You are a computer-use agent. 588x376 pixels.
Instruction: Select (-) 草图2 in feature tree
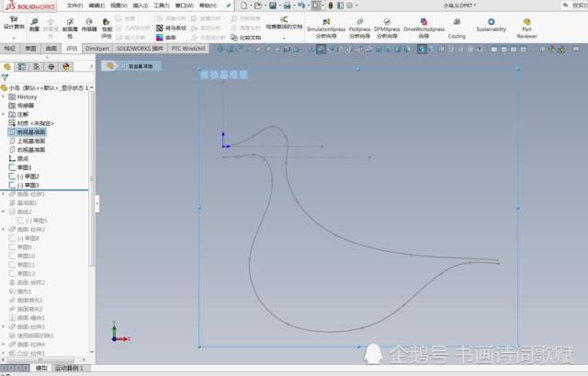tap(25, 177)
